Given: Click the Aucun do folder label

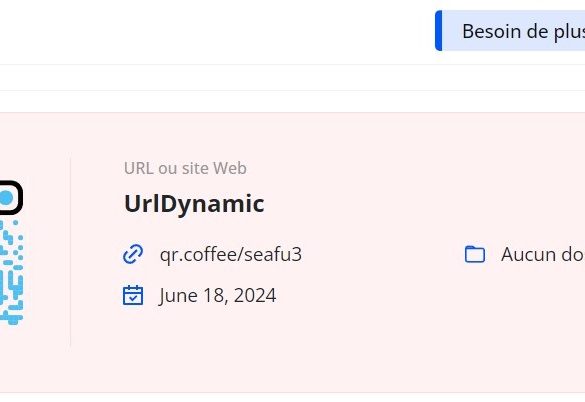Looking at the screenshot, I should (x=543, y=254).
